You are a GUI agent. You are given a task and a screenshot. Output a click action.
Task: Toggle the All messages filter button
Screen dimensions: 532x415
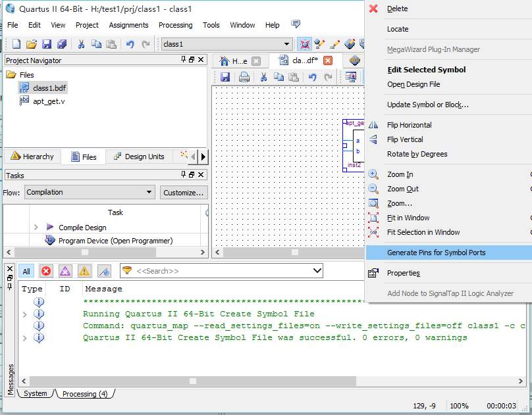point(26,271)
